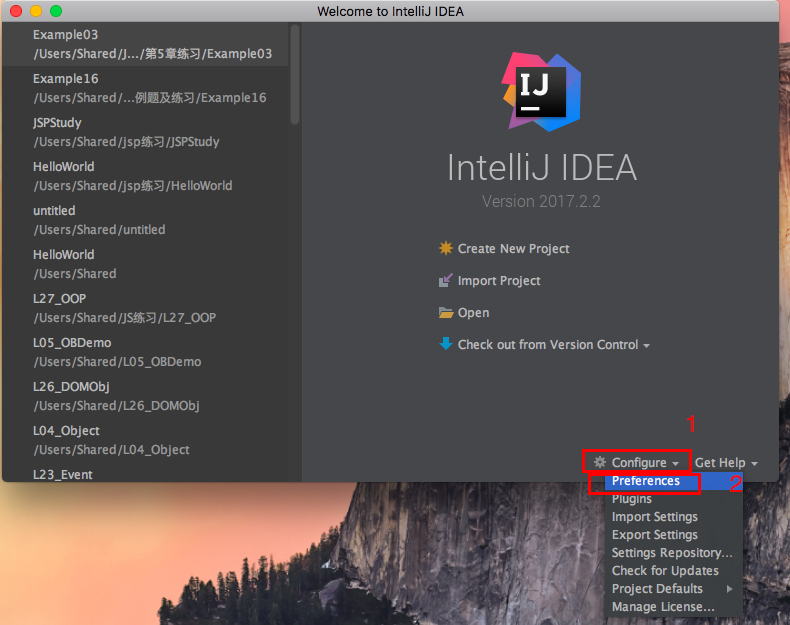Open HelloWorld project in jsp练习 folder
Viewport: 790px width, 625px height.
point(145,176)
